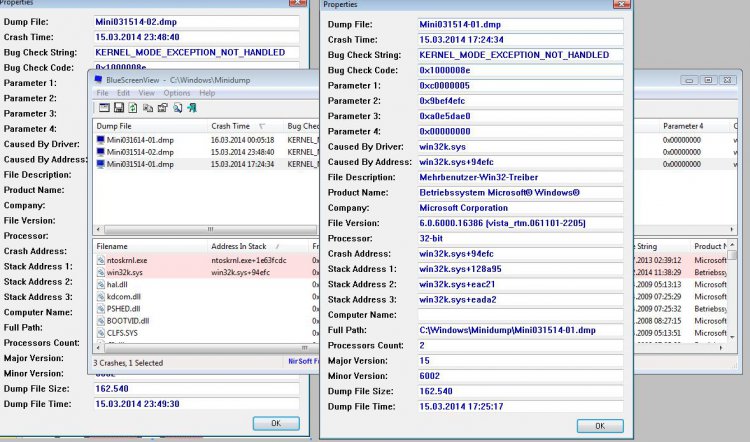The image size is (750, 442).
Task: Maximize the BlueScreenView window
Action: pos(708,80)
